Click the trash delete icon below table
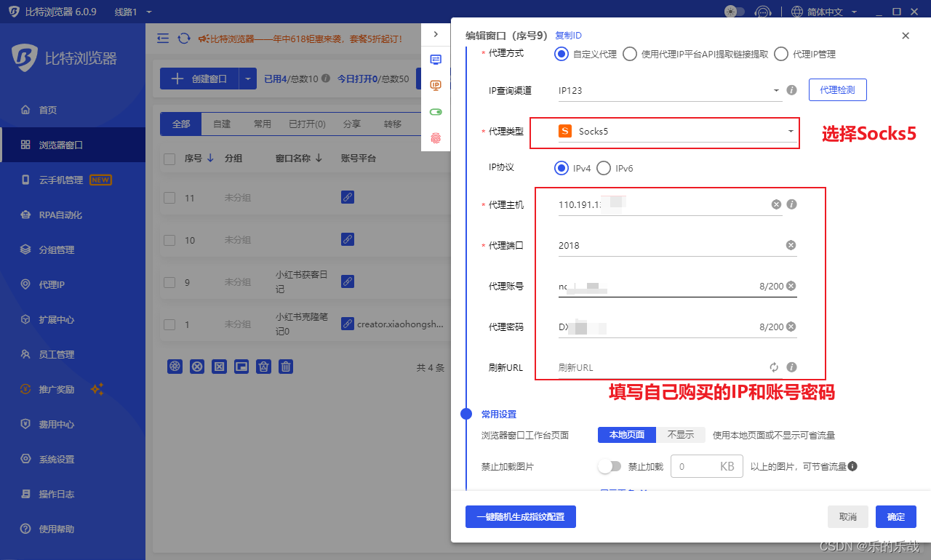The width and height of the screenshot is (931, 560). coord(287,367)
